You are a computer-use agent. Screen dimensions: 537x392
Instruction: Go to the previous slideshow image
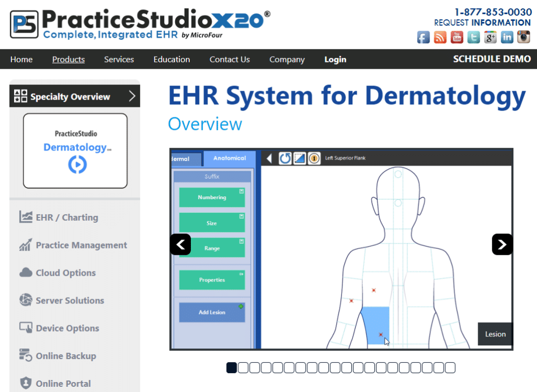(x=180, y=244)
